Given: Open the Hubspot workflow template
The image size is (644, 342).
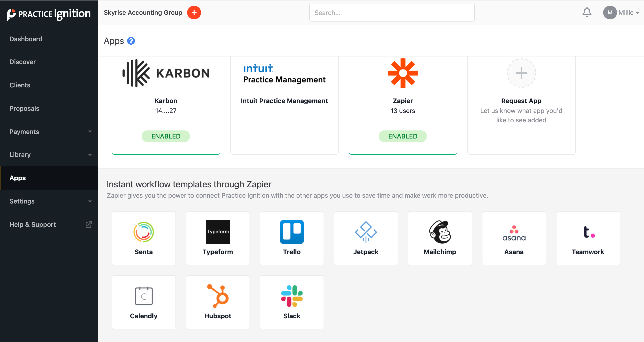Looking at the screenshot, I should pyautogui.click(x=218, y=302).
